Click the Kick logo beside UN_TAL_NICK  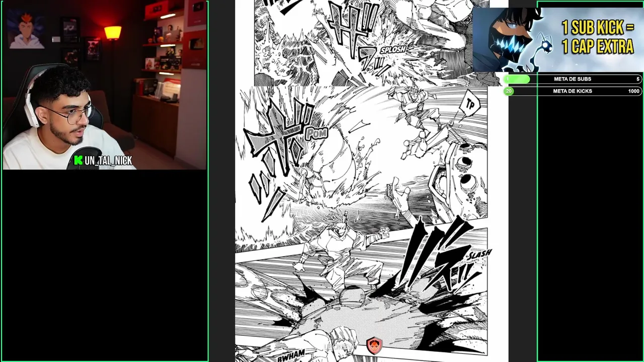78,160
